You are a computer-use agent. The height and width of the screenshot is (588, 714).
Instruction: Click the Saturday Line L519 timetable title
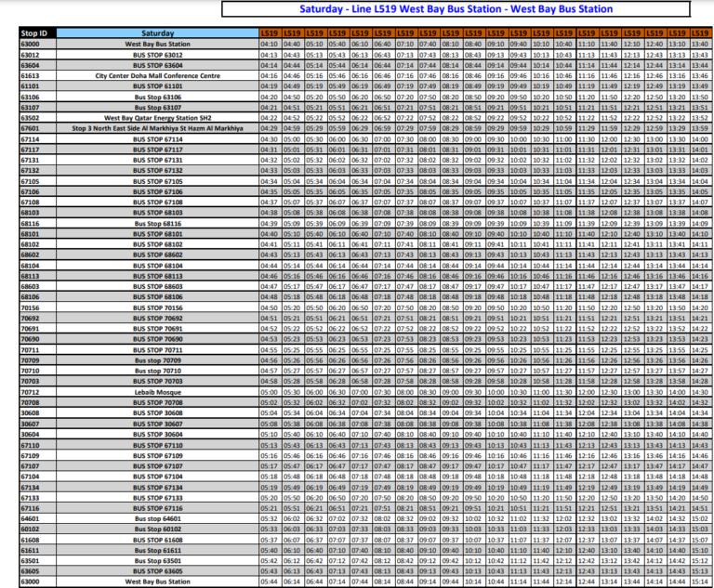coord(456,9)
